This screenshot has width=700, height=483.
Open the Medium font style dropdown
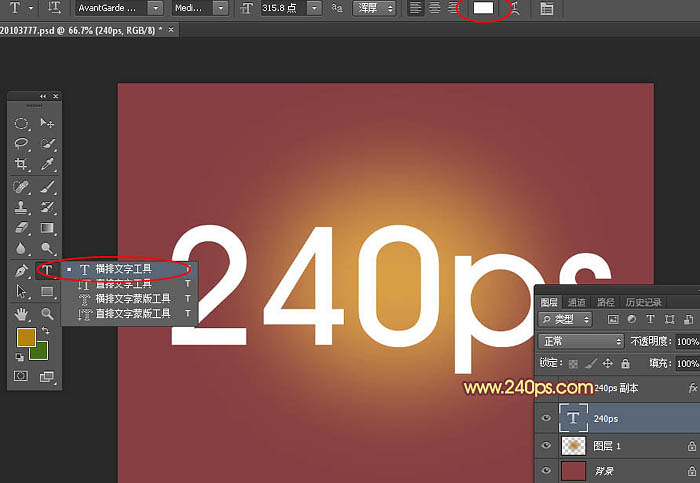pyautogui.click(x=221, y=8)
